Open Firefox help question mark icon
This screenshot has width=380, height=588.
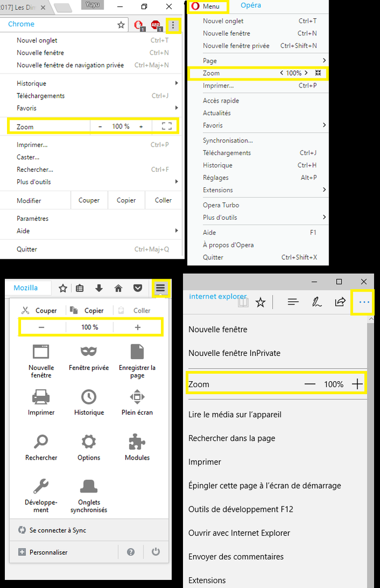point(131,552)
